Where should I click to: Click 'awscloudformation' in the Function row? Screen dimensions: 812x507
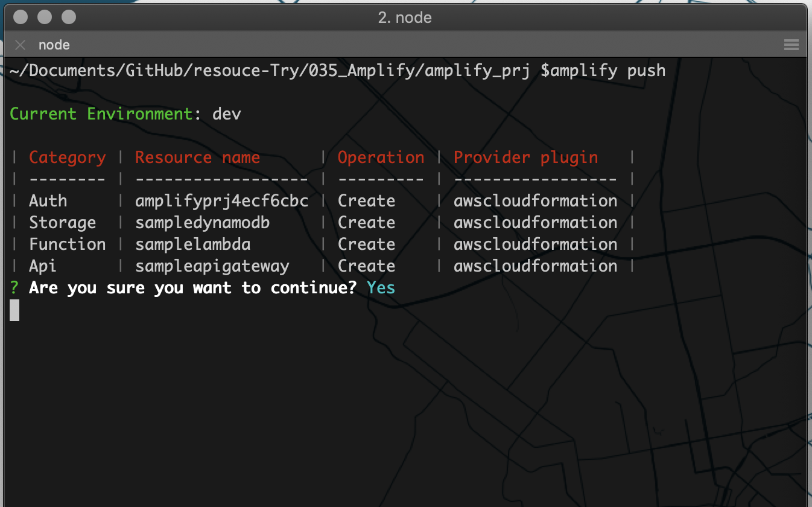pos(535,244)
